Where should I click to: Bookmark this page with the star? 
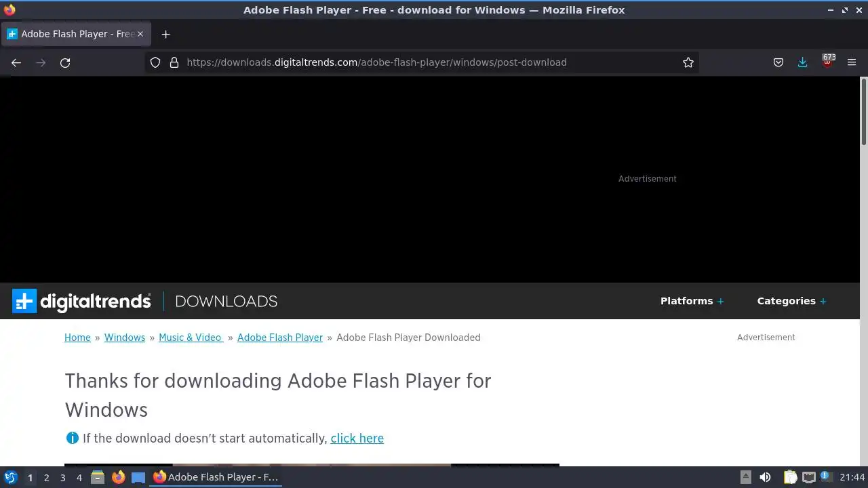pos(688,62)
